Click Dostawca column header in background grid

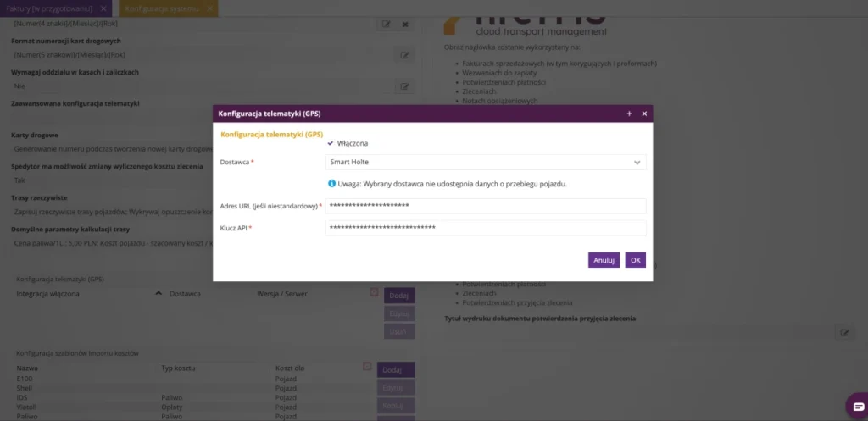tap(185, 294)
